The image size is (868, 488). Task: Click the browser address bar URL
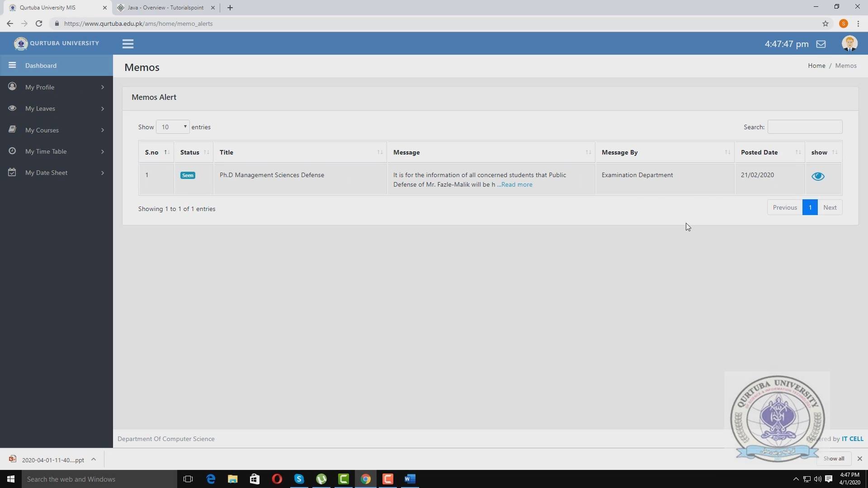point(138,23)
